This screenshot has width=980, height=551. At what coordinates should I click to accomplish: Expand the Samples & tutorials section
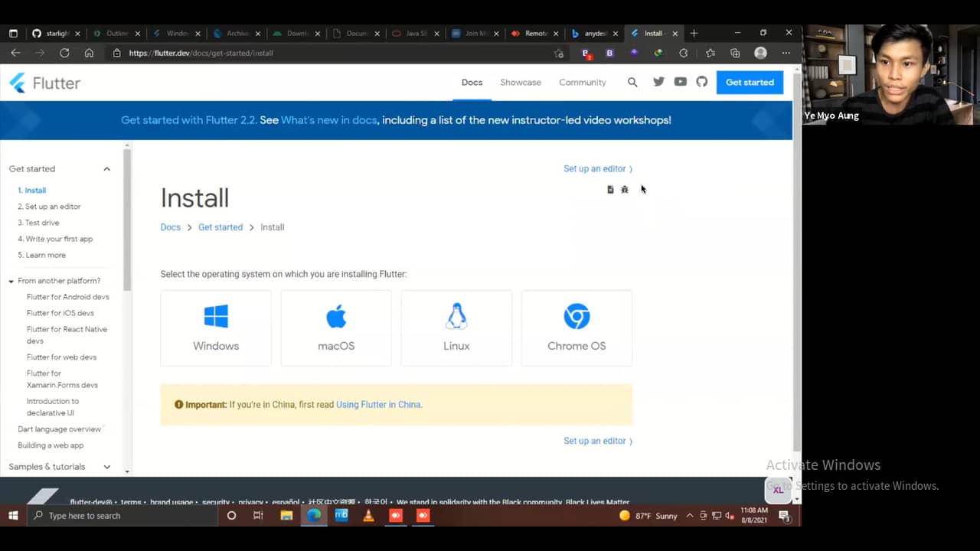[x=106, y=467]
